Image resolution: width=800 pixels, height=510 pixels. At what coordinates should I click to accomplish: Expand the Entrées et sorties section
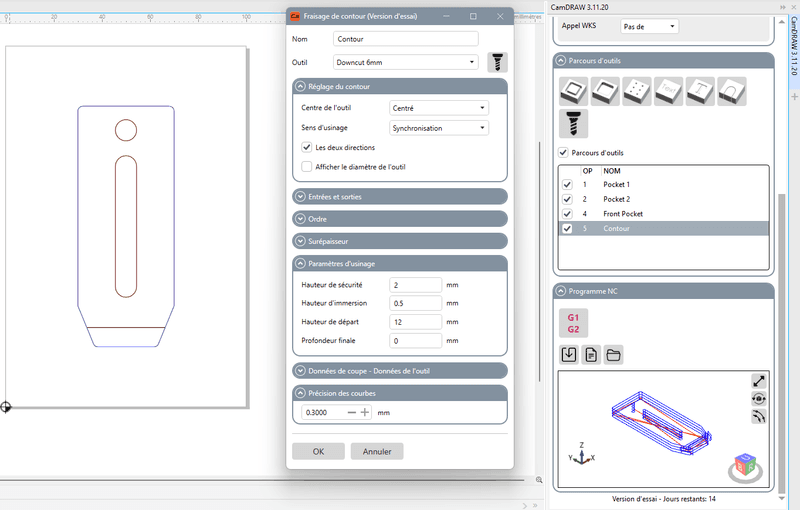click(400, 197)
